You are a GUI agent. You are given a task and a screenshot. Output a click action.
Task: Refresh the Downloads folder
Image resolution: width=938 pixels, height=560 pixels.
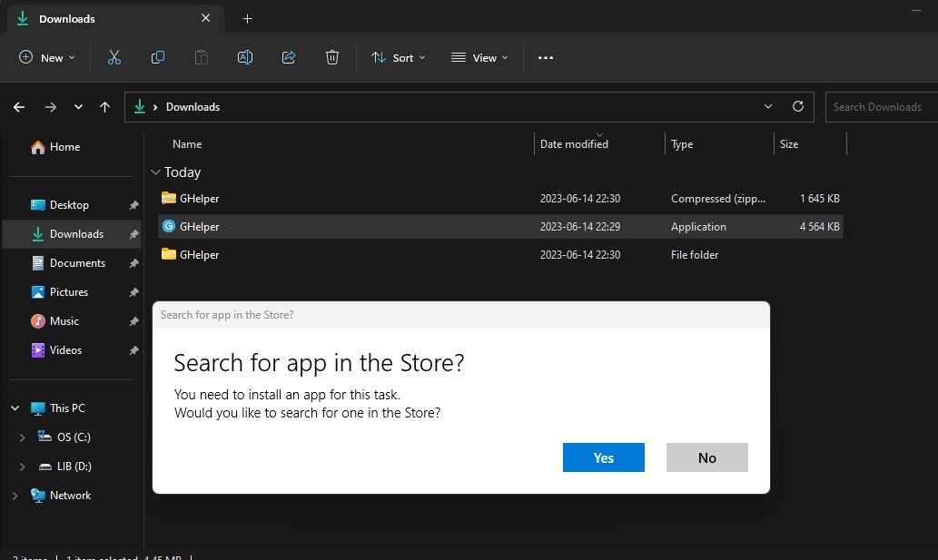798,106
